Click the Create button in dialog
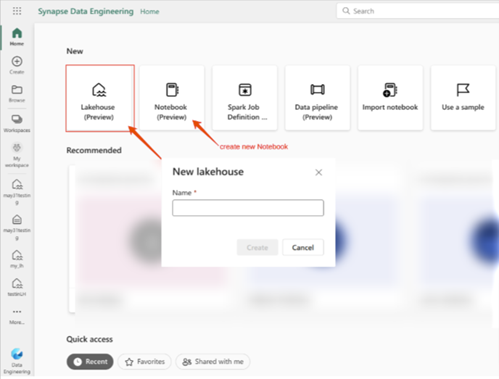 click(257, 247)
